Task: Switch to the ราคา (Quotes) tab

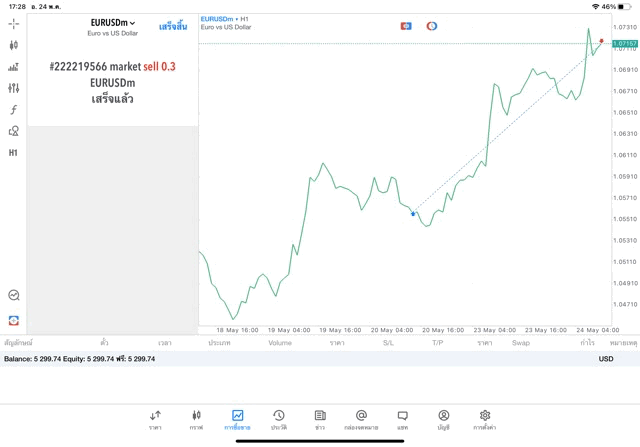Action: [155, 419]
